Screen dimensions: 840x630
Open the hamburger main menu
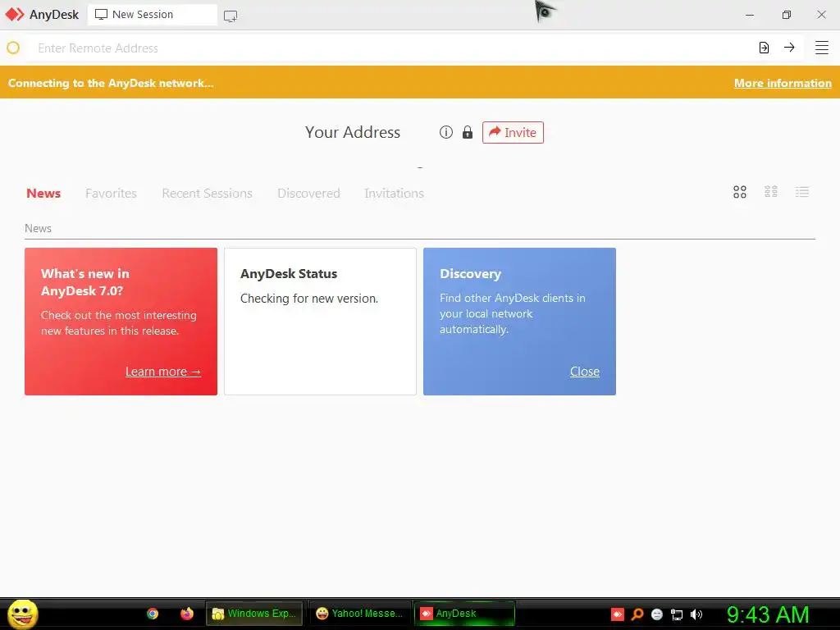coord(822,48)
